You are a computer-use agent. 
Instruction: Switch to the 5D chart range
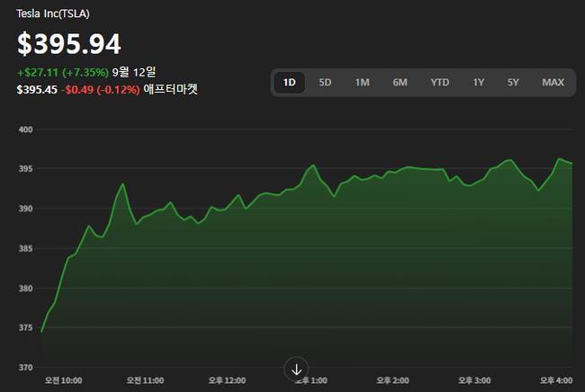[325, 83]
